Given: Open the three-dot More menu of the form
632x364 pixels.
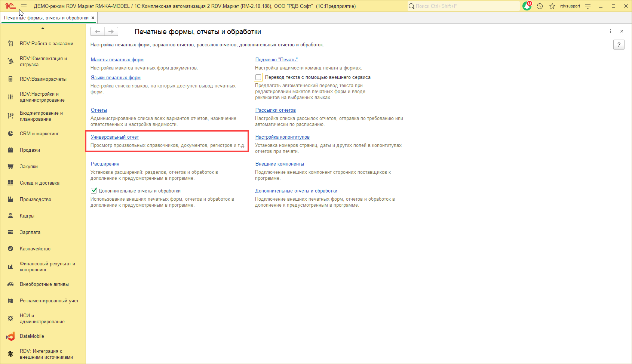Looking at the screenshot, I should [610, 31].
